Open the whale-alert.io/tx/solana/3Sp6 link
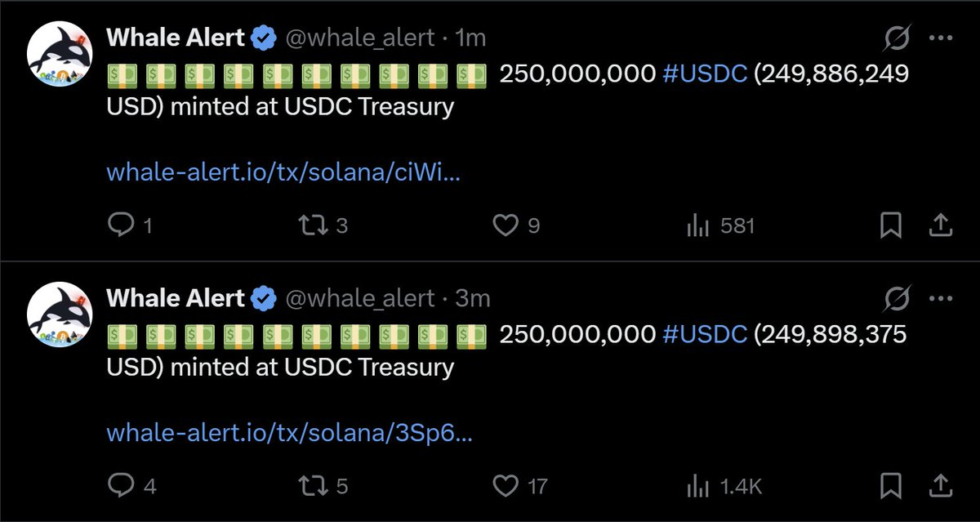The image size is (980, 522). pyautogui.click(x=289, y=433)
